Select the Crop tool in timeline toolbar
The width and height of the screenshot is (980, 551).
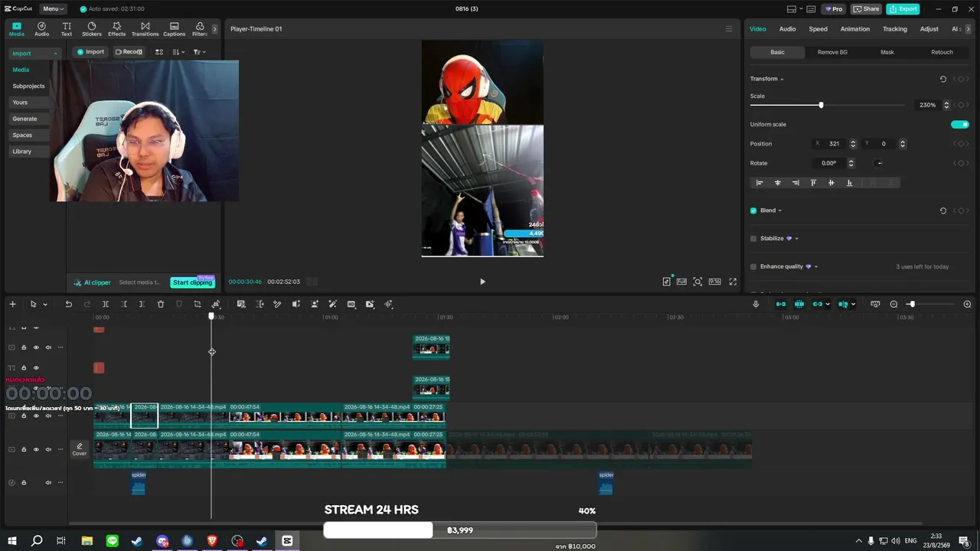click(x=198, y=305)
